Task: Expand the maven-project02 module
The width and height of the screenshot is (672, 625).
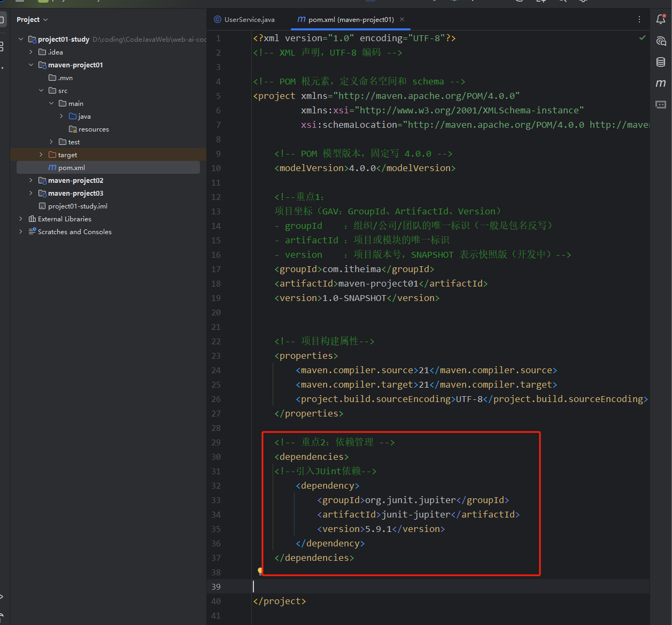Action: click(x=31, y=180)
